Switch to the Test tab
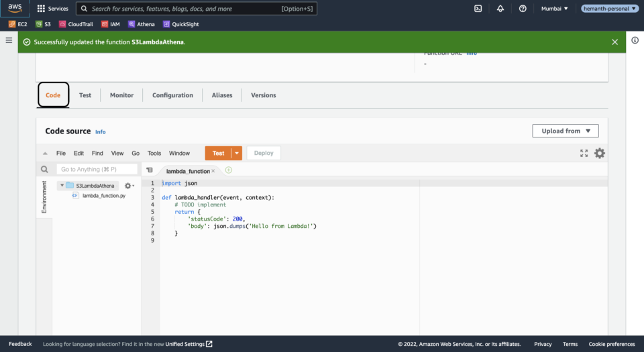This screenshot has height=352, width=644. click(x=85, y=95)
